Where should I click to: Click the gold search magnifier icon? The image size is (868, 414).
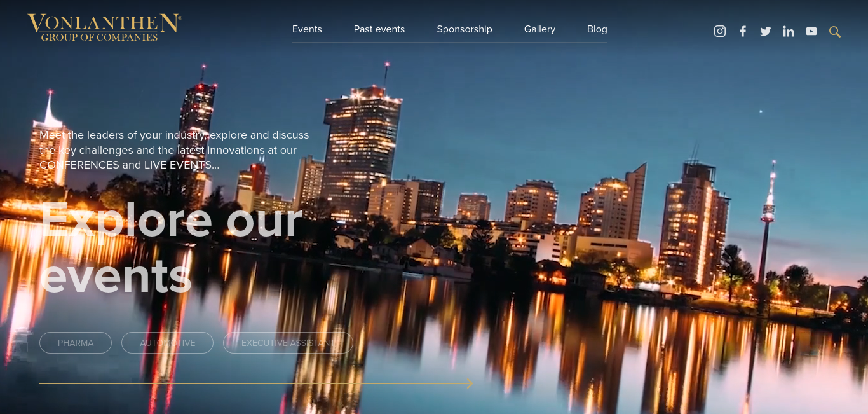[x=835, y=32]
